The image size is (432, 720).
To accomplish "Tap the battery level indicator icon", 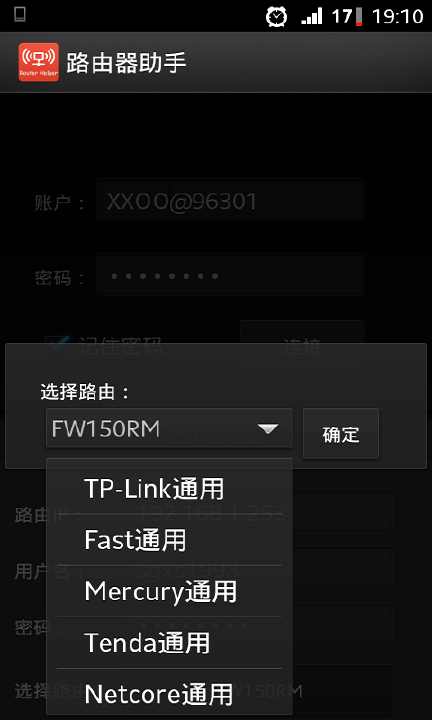I will pos(359,17).
